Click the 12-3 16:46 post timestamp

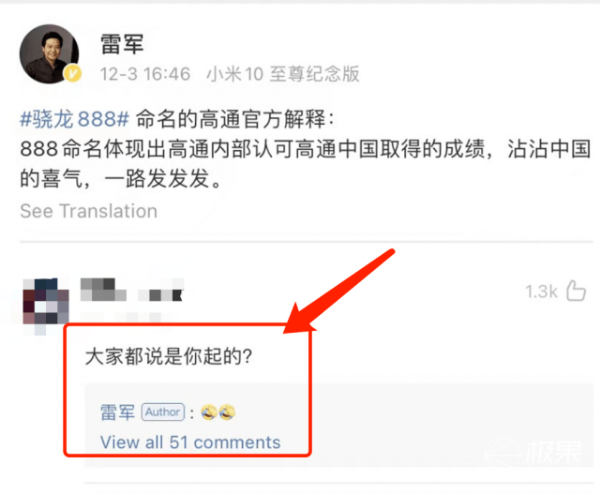145,74
